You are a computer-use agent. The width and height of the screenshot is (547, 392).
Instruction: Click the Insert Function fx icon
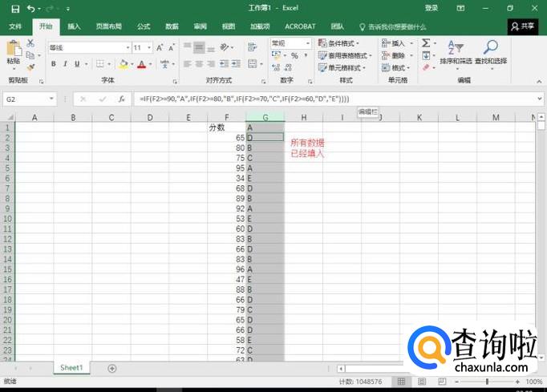[121, 99]
